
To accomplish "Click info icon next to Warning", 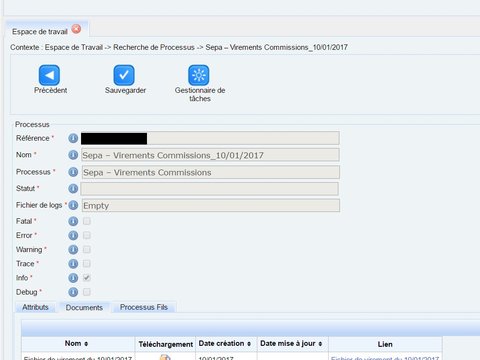I will pyautogui.click(x=73, y=249).
